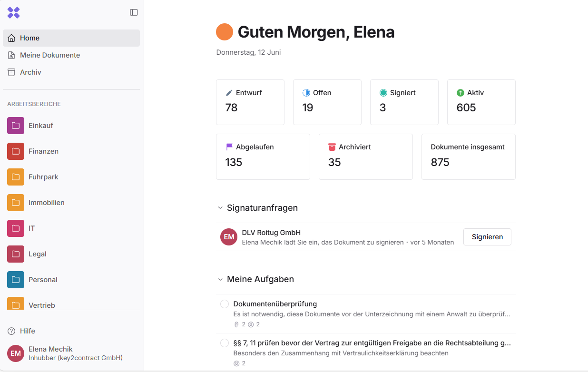Go to Meine Dokumente
This screenshot has width=588, height=372.
[x=49, y=55]
